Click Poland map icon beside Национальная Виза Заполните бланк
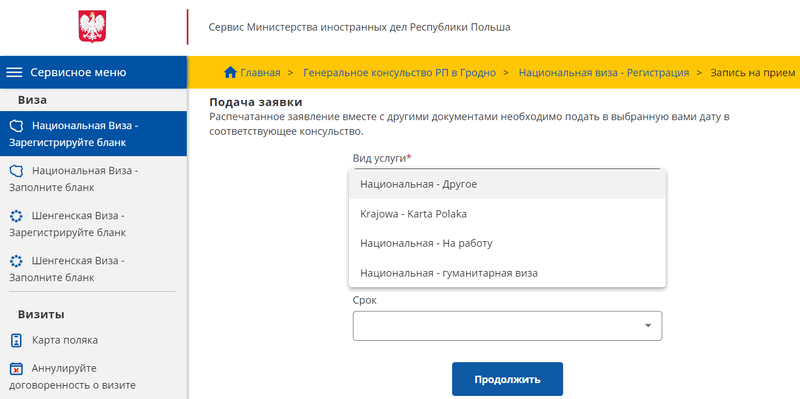This screenshot has width=800, height=399. coord(16,171)
